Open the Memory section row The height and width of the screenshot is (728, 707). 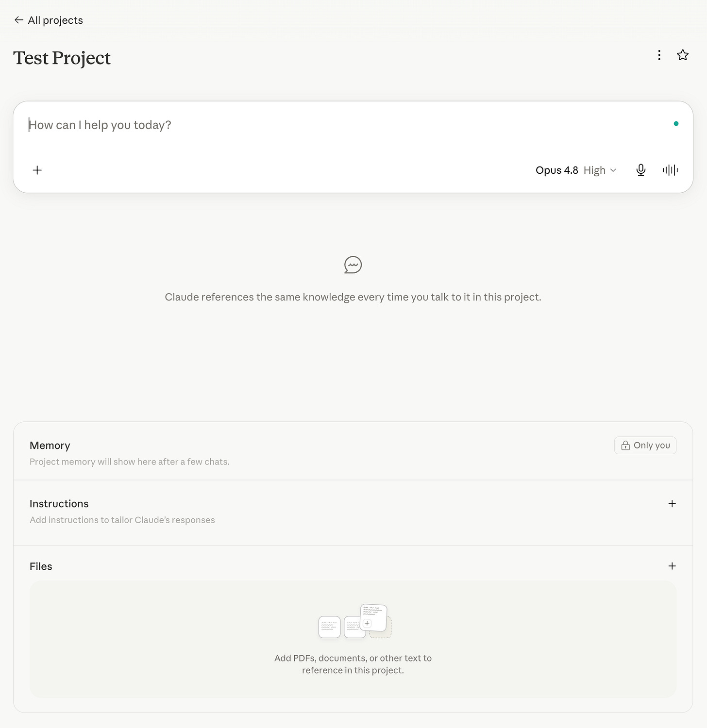[x=353, y=451]
